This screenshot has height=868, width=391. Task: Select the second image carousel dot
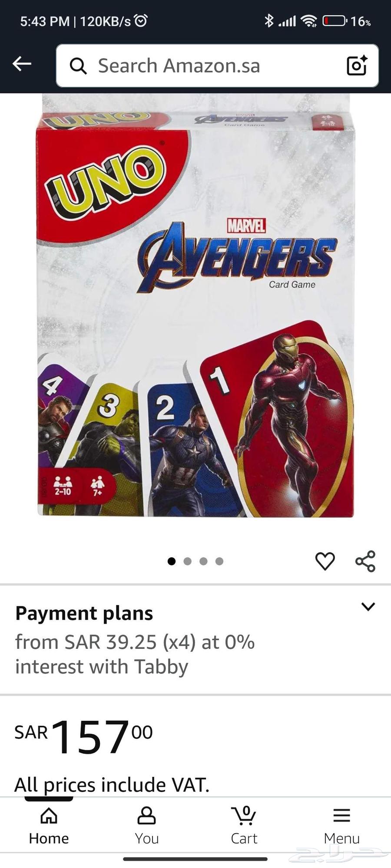188,561
